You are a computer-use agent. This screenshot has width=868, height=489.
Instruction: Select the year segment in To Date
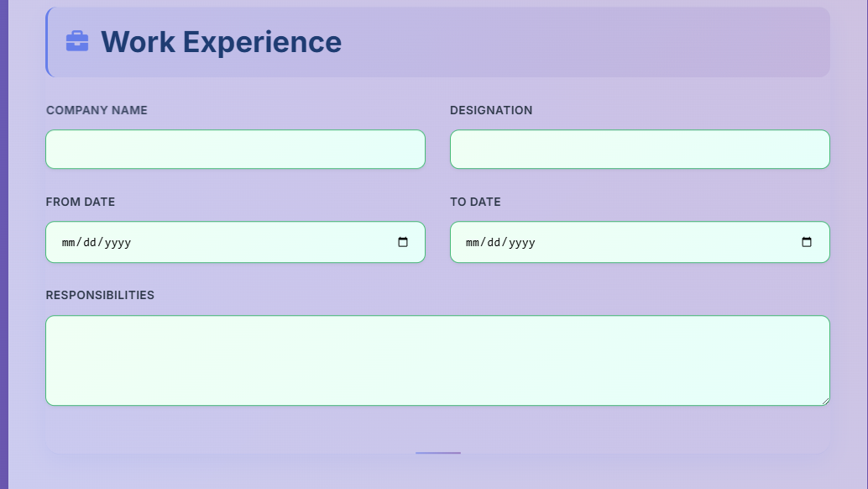(522, 243)
